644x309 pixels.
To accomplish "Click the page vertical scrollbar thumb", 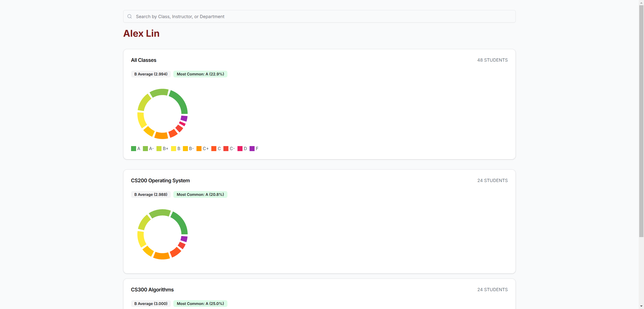I will click(641, 121).
